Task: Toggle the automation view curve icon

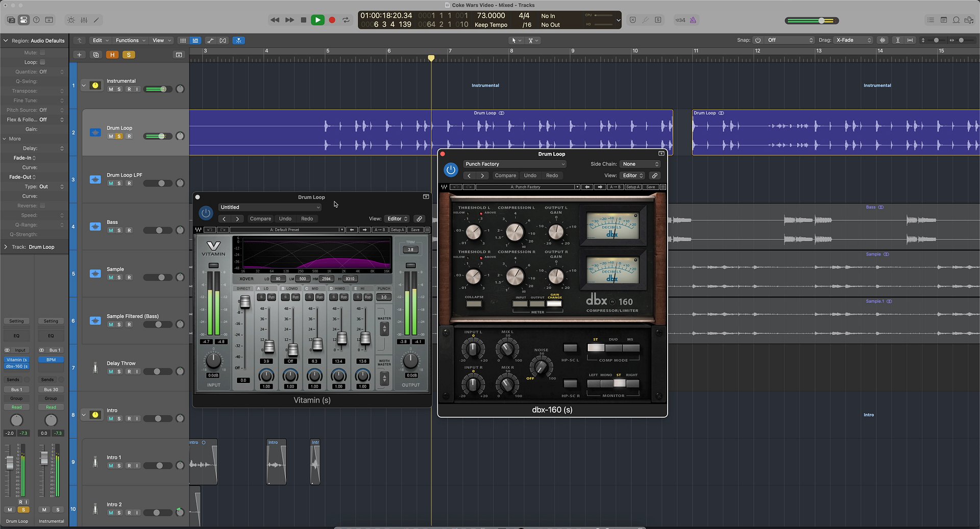Action: coord(210,40)
